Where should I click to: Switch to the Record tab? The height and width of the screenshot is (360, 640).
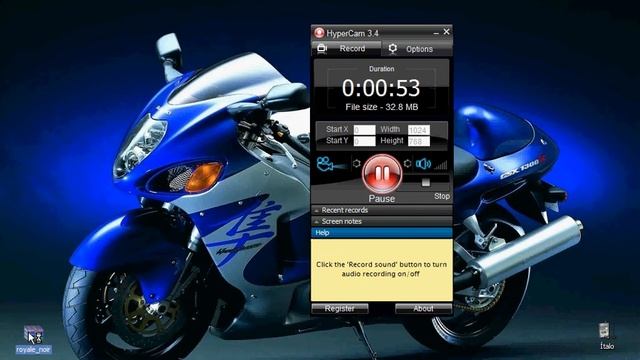tap(346, 49)
